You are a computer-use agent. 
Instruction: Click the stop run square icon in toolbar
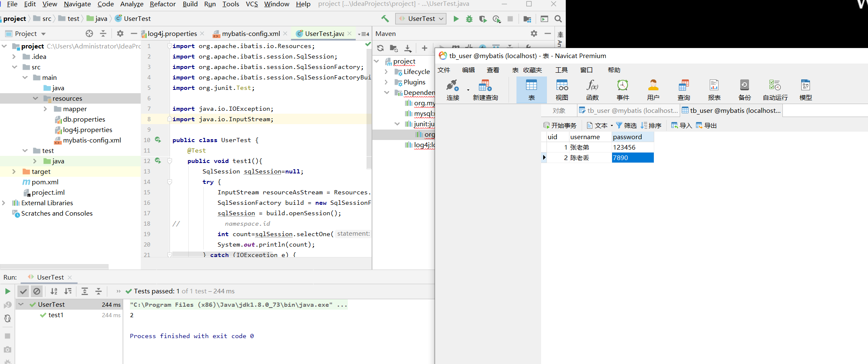(510, 19)
